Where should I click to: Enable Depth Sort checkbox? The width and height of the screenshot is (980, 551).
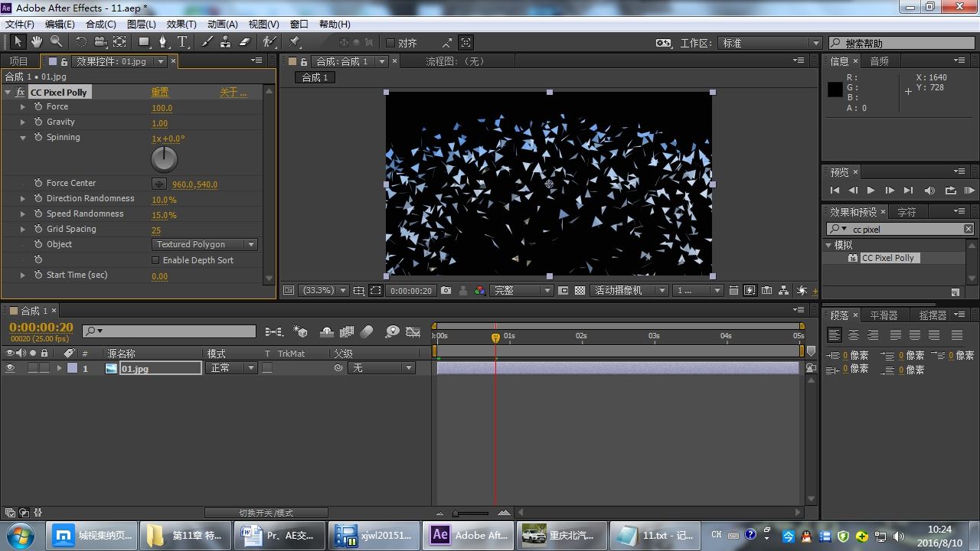[156, 260]
